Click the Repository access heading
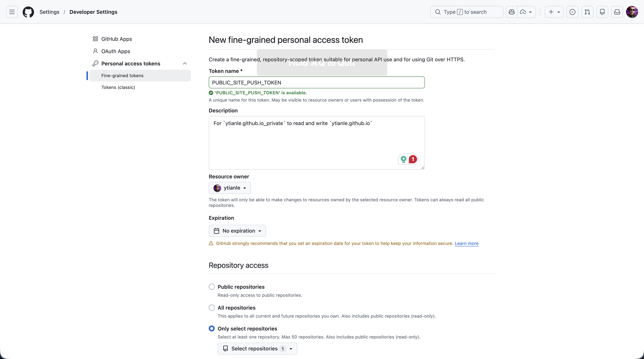The width and height of the screenshot is (644, 359). 239,265
